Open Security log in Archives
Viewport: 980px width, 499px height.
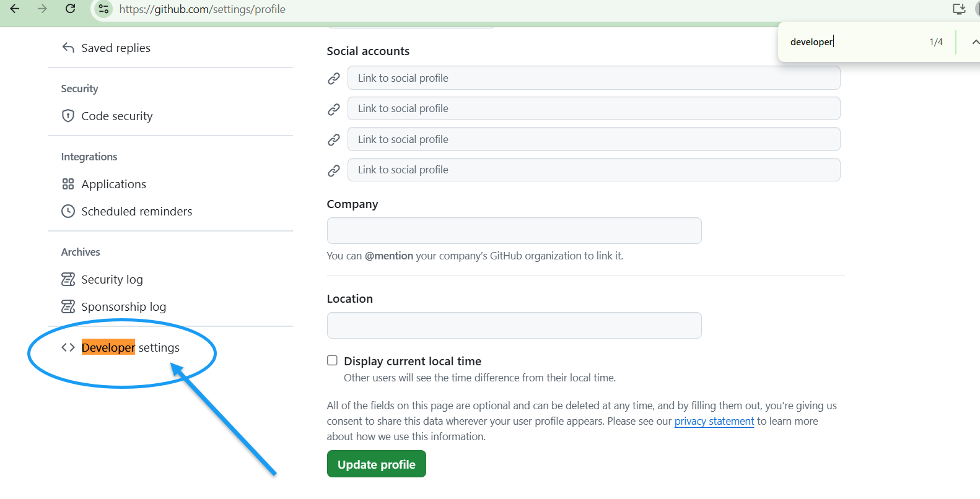pos(112,280)
